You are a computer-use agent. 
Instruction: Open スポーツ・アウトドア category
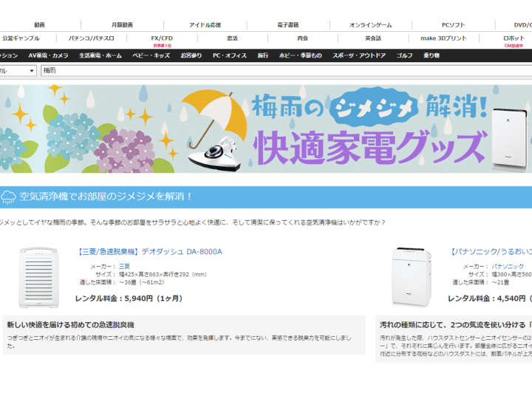pyautogui.click(x=359, y=55)
